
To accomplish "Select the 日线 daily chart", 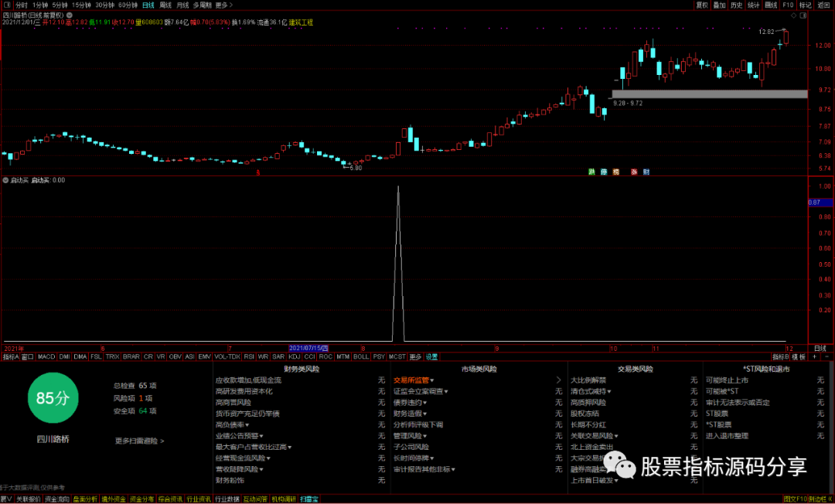I will (x=148, y=5).
